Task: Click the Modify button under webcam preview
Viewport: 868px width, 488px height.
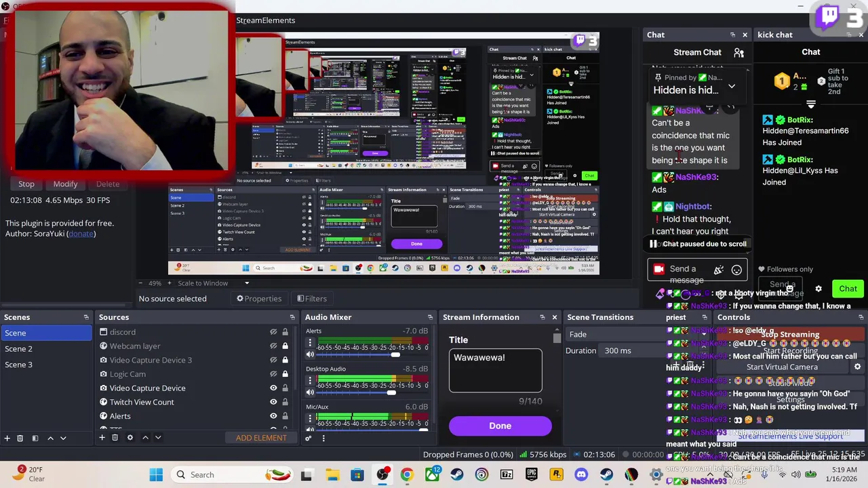Action: (65, 184)
